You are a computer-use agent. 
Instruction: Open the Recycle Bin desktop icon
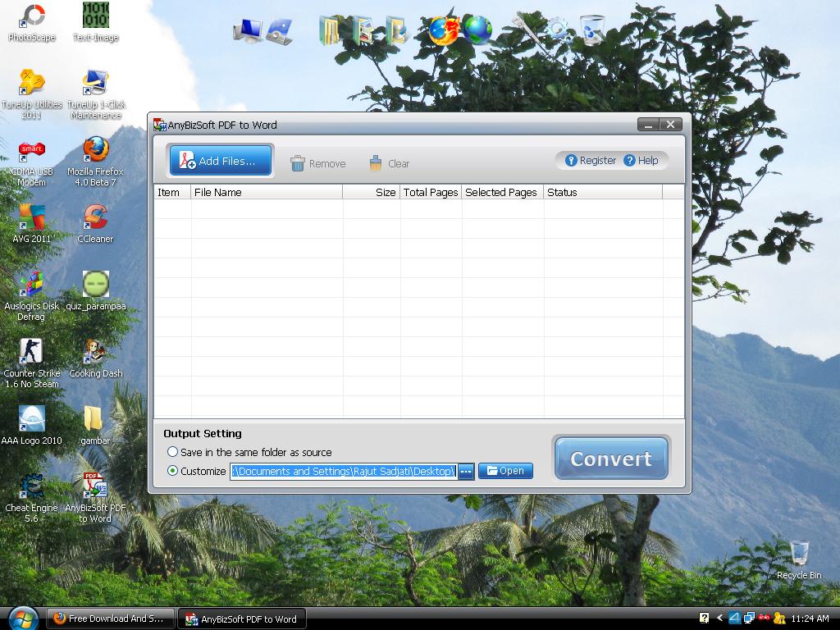click(x=799, y=559)
